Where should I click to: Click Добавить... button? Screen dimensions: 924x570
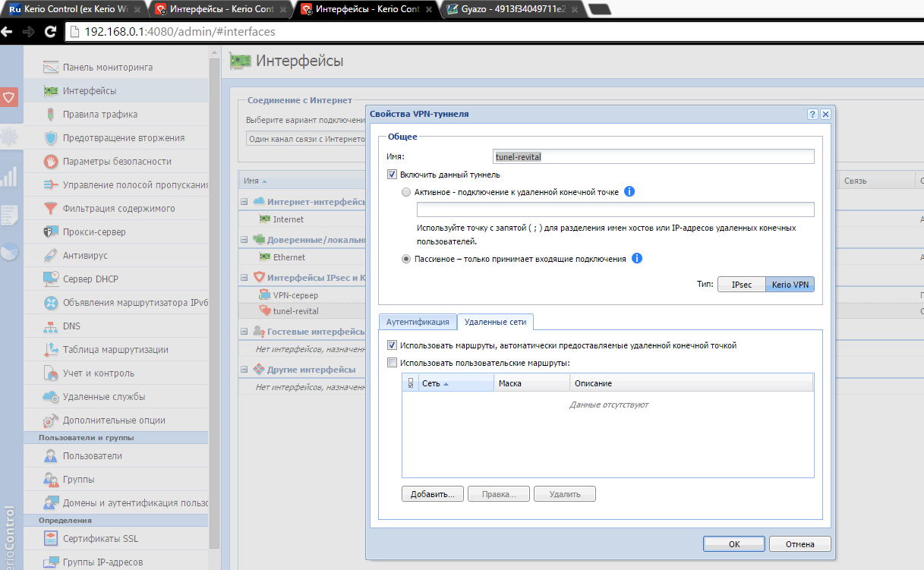point(432,494)
